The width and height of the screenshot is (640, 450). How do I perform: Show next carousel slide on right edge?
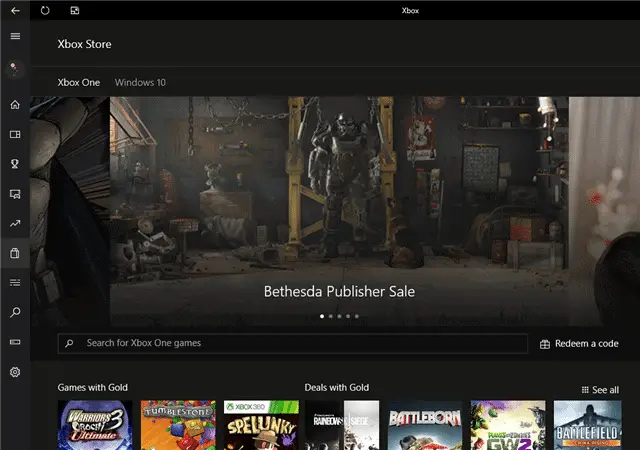tap(604, 211)
